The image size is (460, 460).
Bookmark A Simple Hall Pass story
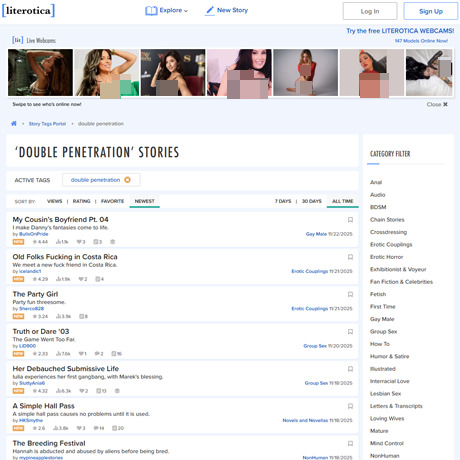(350, 406)
